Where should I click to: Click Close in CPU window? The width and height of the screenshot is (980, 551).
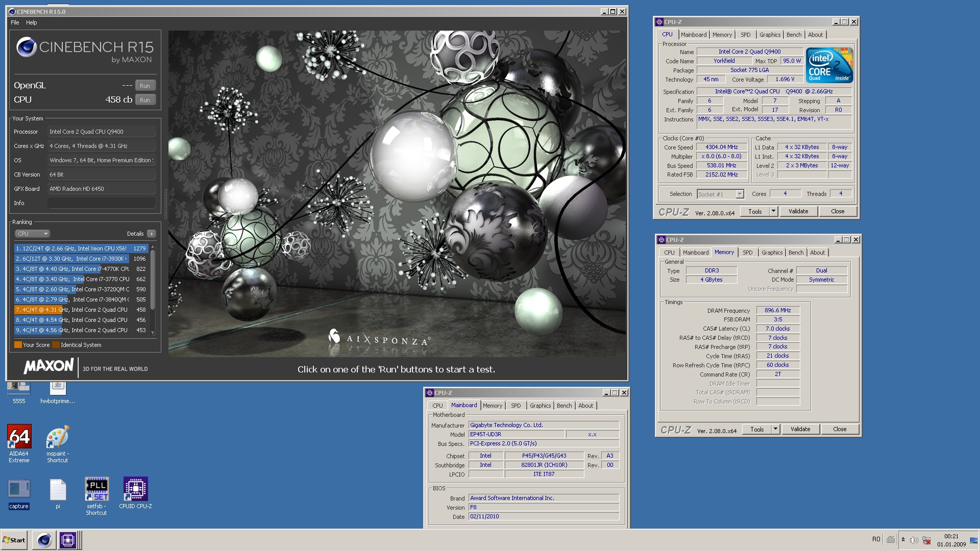(838, 211)
